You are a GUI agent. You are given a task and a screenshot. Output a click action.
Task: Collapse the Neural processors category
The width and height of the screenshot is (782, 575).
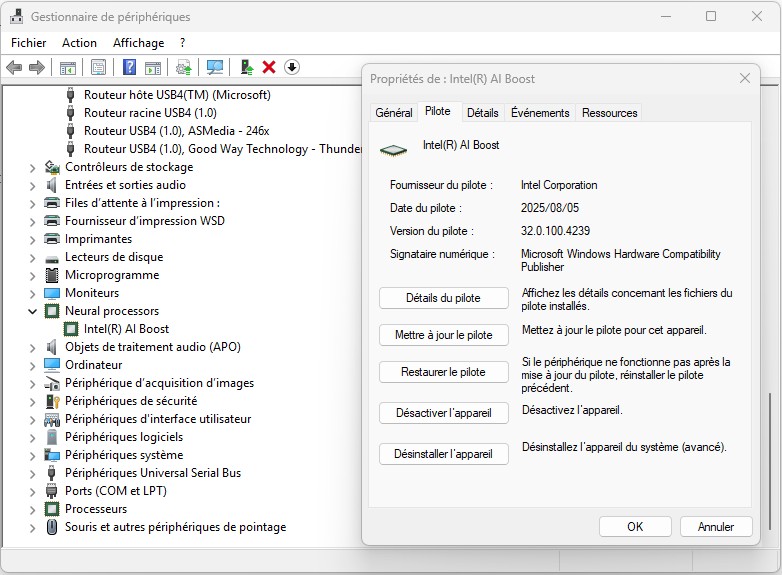[32, 311]
